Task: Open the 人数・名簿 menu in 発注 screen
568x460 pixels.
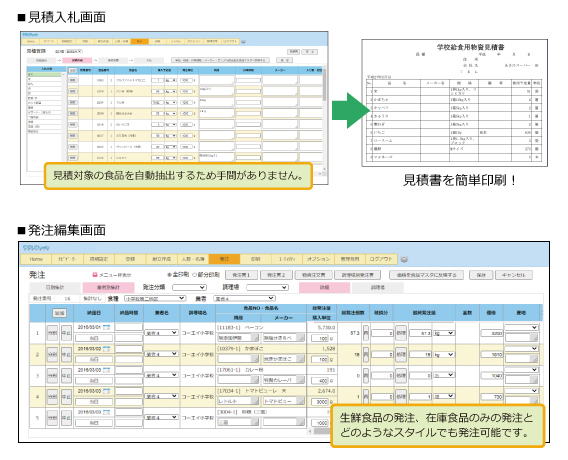Action: point(193,259)
